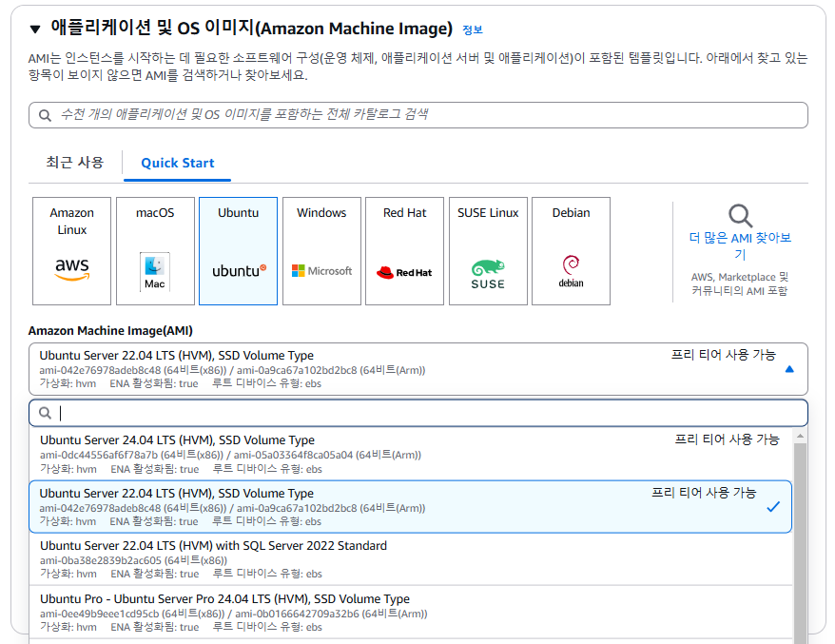Click the magnifier icon in catalog search

[46, 115]
